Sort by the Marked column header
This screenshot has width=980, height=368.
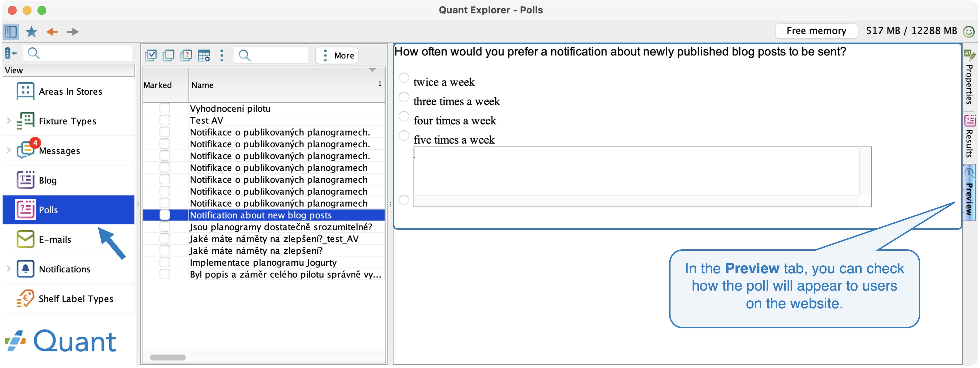point(166,85)
